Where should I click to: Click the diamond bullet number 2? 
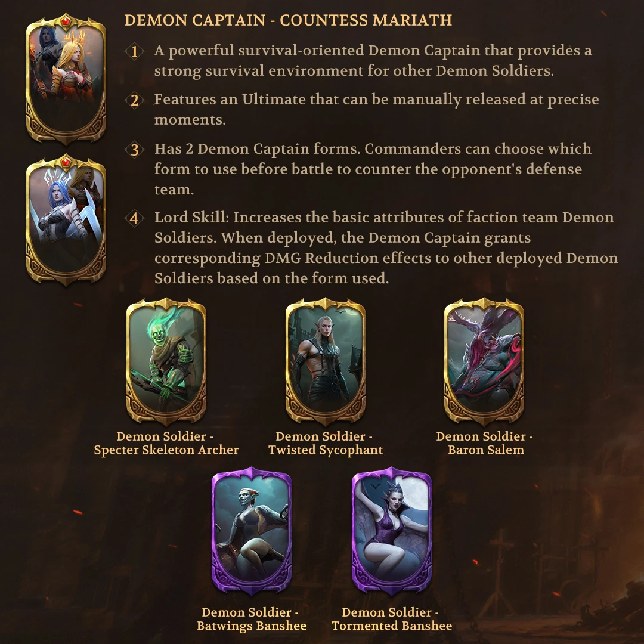tap(134, 101)
